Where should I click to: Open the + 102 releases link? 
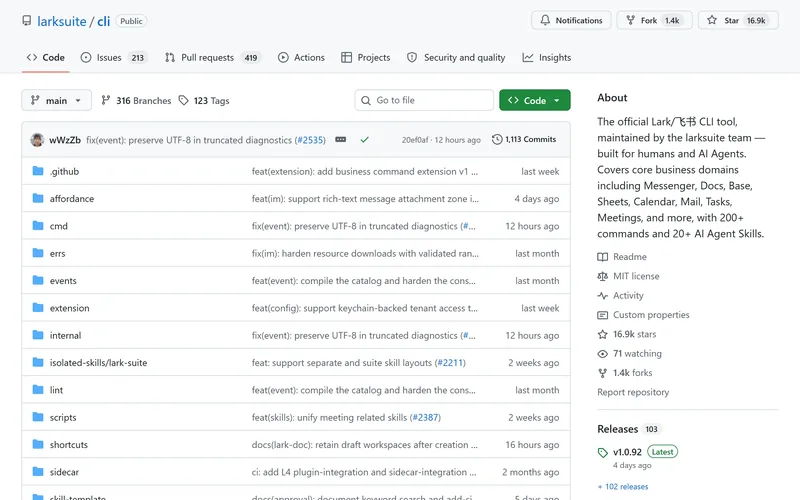tap(623, 487)
